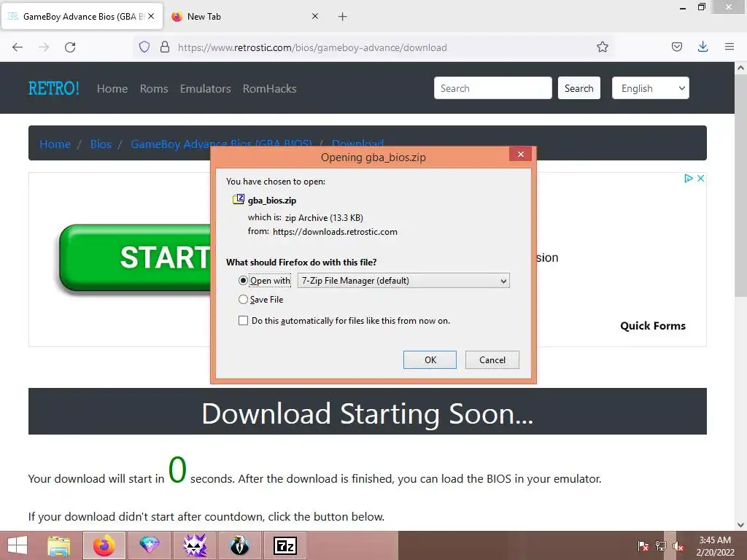
Task: Click the browser forward arrow
Action: (44, 47)
